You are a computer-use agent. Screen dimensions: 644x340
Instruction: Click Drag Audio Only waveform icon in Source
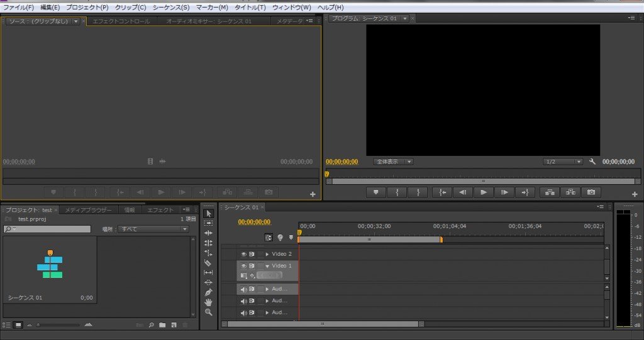(163, 162)
